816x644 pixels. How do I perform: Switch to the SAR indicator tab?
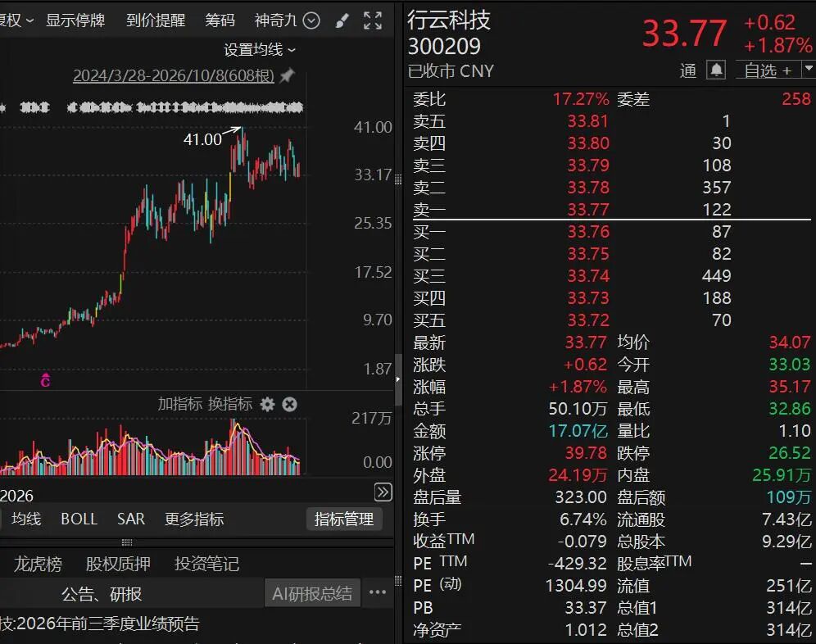[x=130, y=519]
